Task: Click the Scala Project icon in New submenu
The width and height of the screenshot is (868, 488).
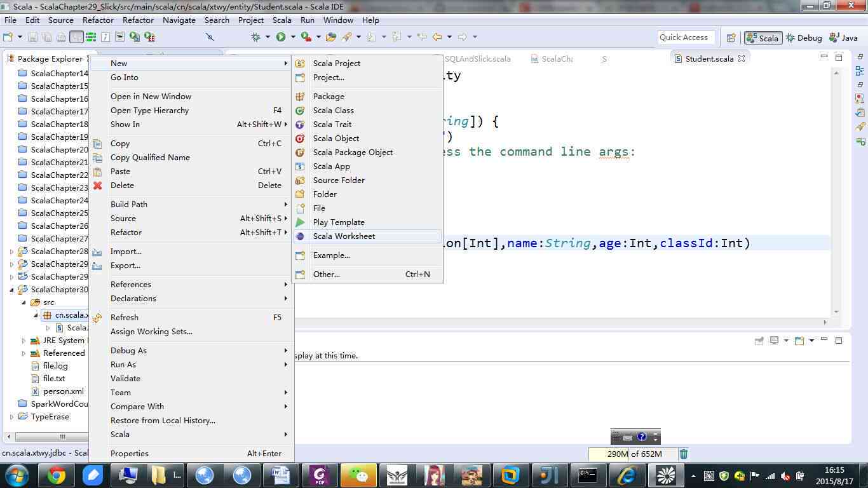Action: [300, 64]
